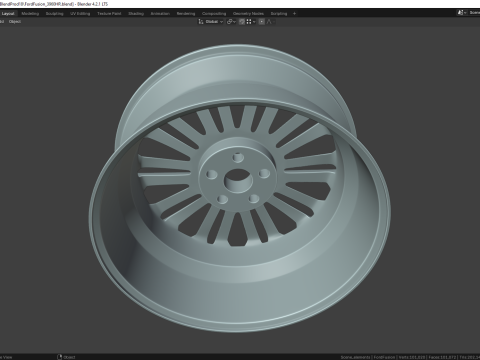Open the snapping options dropdown
The height and width of the screenshot is (360, 480).
[x=251, y=22]
